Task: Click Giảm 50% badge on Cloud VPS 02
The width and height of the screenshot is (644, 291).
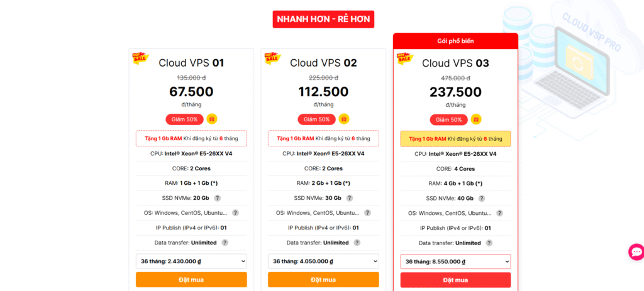Action: (x=316, y=119)
